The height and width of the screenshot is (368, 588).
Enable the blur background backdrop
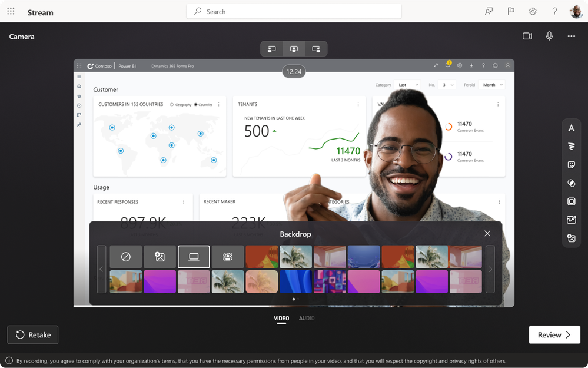[228, 257]
